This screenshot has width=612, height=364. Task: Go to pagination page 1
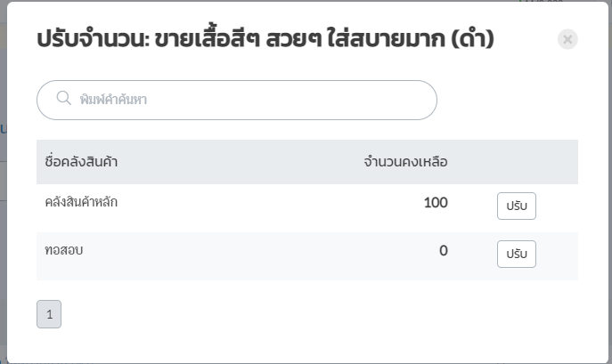pos(49,314)
